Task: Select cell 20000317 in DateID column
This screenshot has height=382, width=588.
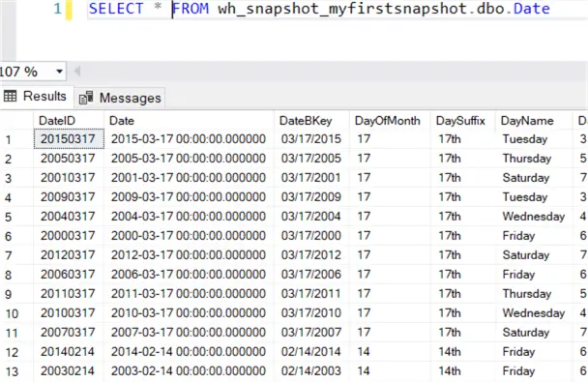Action: point(69,236)
